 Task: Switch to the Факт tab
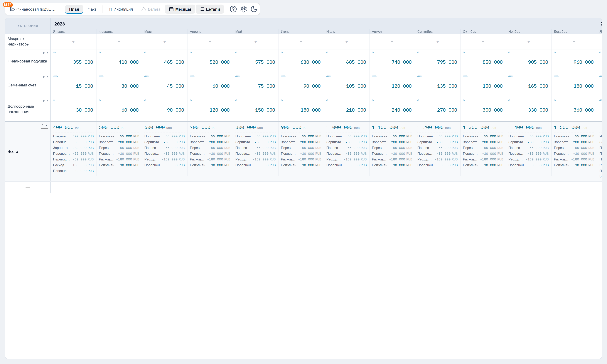[92, 9]
